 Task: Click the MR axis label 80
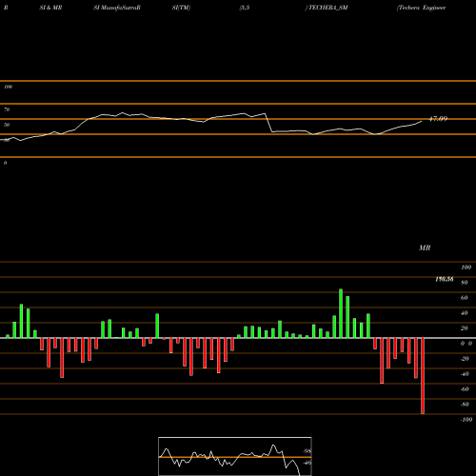pyautogui.click(x=465, y=283)
